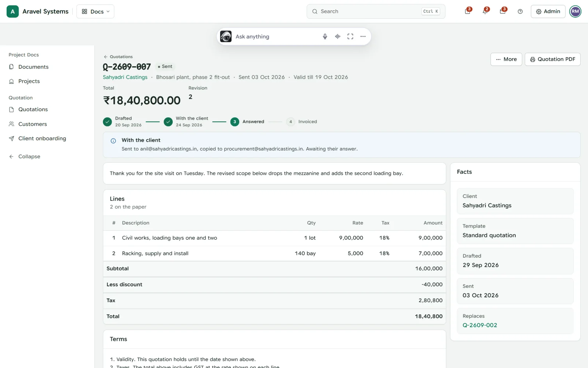Expand assistant to fullscreen icon
Image resolution: width=588 pixels, height=368 pixels.
(350, 36)
